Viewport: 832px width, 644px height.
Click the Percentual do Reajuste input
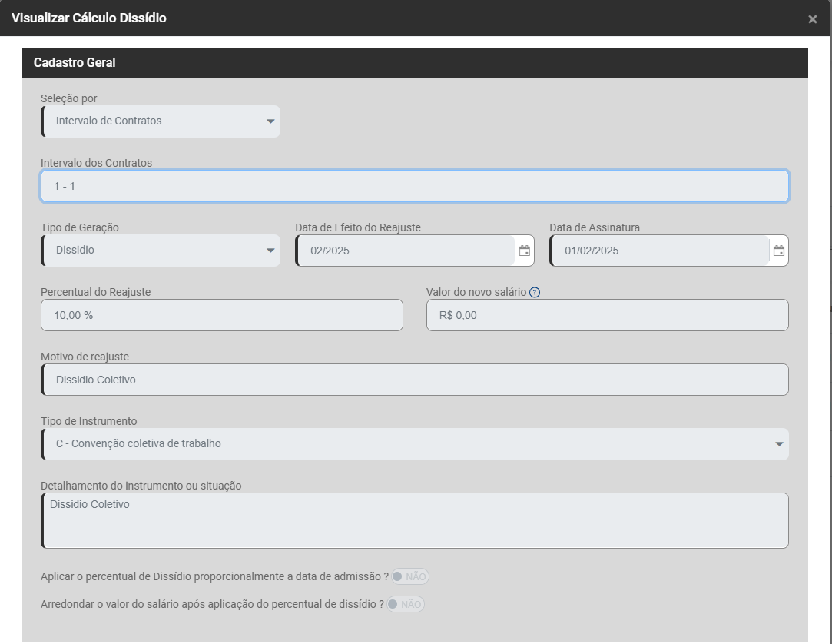[221, 315]
